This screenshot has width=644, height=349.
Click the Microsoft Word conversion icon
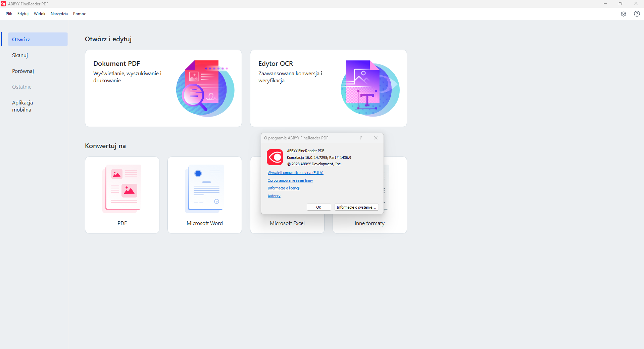tap(204, 188)
